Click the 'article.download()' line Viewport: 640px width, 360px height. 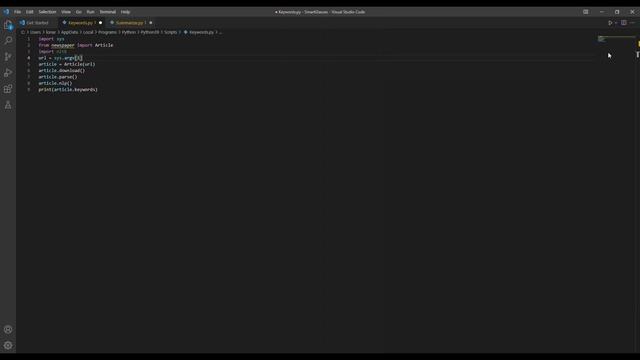tap(62, 71)
